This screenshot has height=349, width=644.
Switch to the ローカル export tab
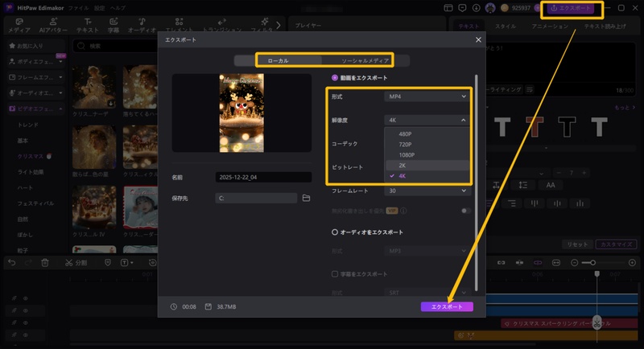pyautogui.click(x=278, y=60)
